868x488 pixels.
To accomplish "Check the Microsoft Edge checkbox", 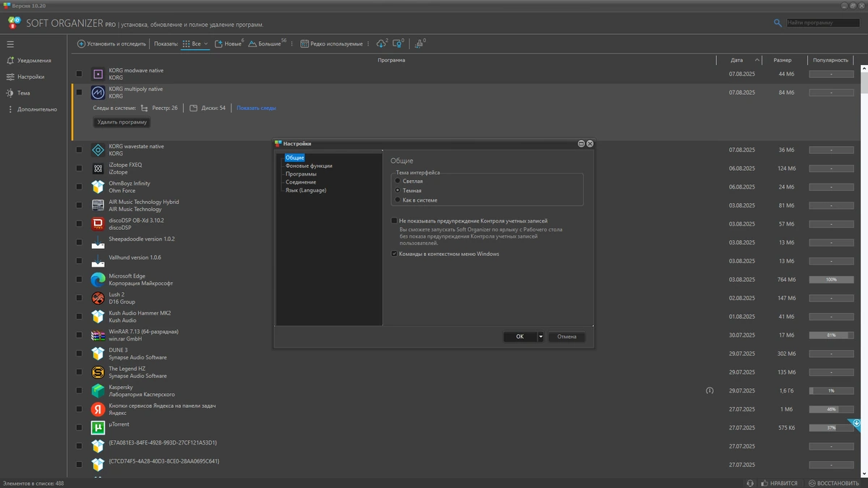I will click(79, 280).
